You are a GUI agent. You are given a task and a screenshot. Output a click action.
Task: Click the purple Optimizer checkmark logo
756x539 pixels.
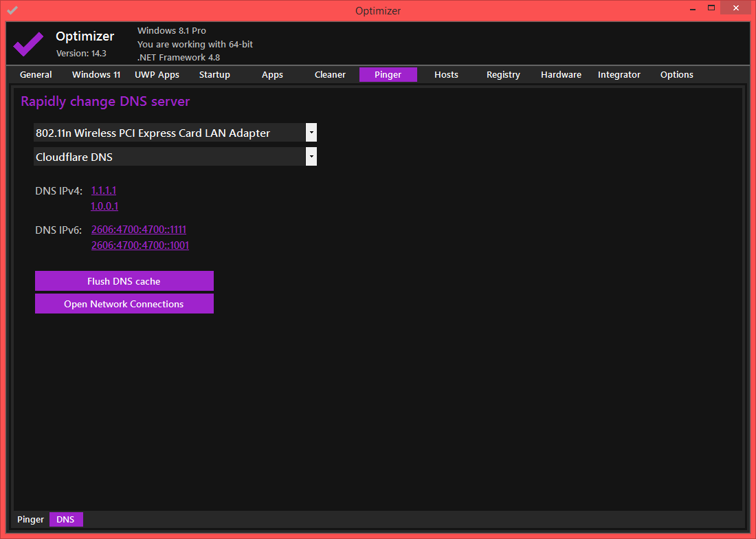28,43
